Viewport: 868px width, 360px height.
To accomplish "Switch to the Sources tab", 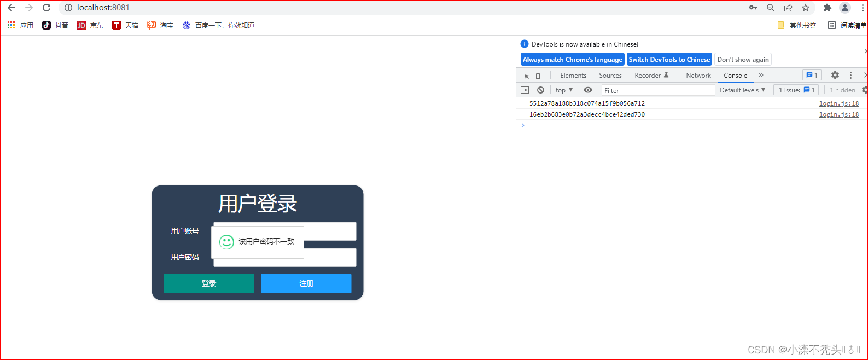I will [610, 76].
